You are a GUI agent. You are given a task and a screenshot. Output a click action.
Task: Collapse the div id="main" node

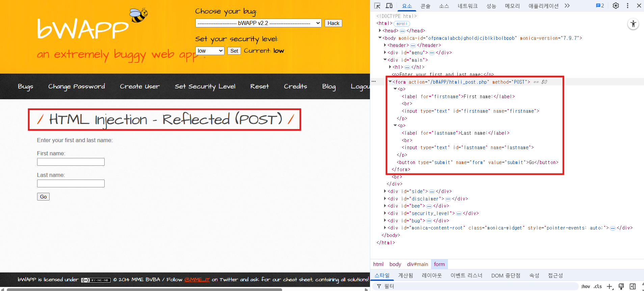(x=385, y=60)
